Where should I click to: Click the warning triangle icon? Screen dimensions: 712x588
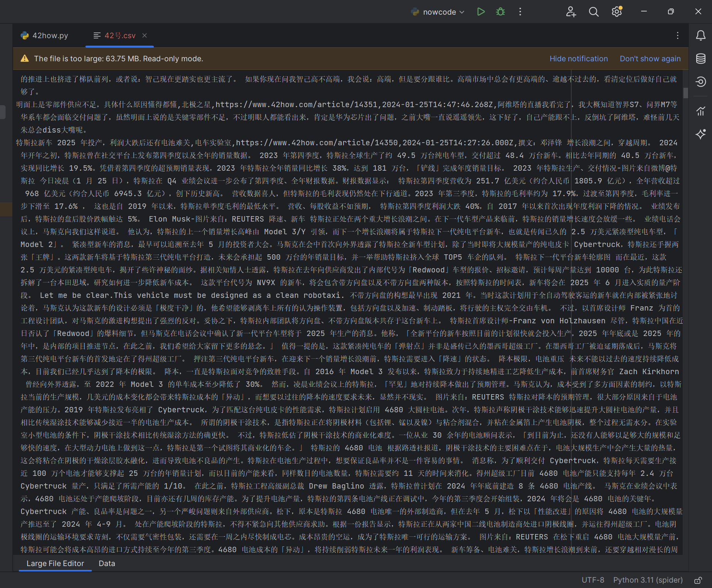tap(25, 59)
